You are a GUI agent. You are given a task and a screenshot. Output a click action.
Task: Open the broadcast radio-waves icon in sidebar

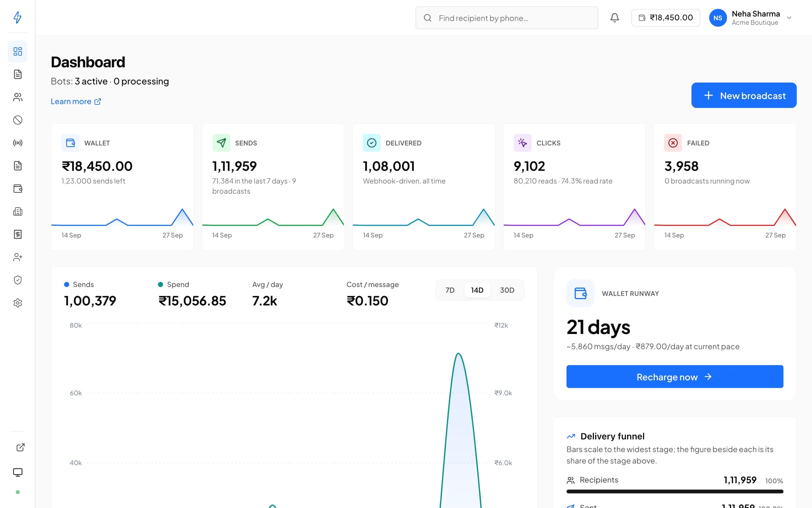point(17,143)
